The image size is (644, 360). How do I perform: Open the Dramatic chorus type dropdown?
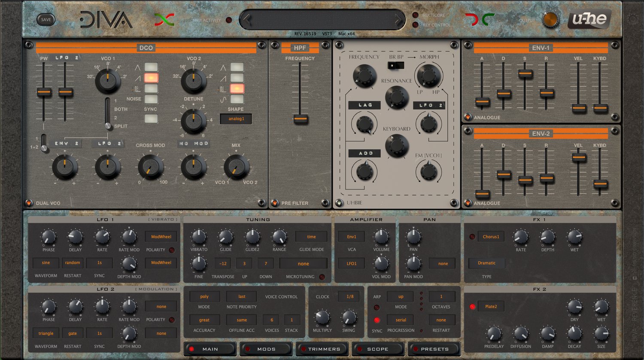(x=486, y=263)
